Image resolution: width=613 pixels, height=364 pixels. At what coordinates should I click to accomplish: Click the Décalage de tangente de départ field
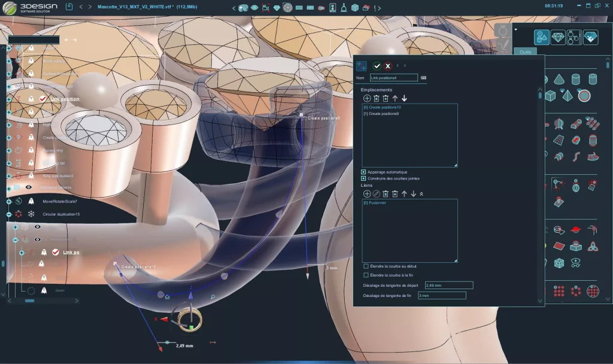point(448,286)
